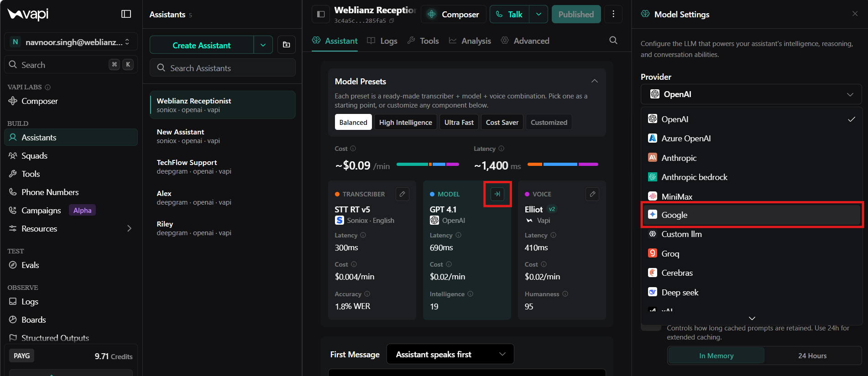Open Evals in the sidebar
Image resolution: width=868 pixels, height=376 pixels.
[71, 265]
